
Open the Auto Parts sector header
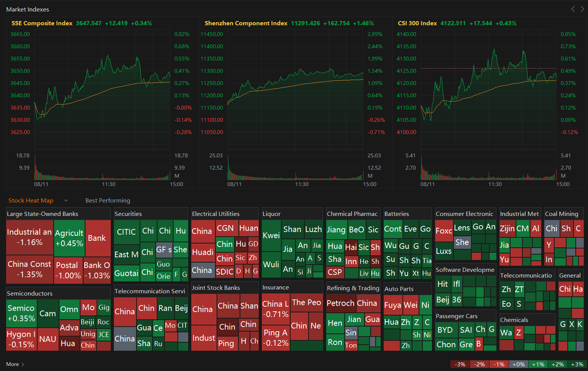click(x=408, y=289)
